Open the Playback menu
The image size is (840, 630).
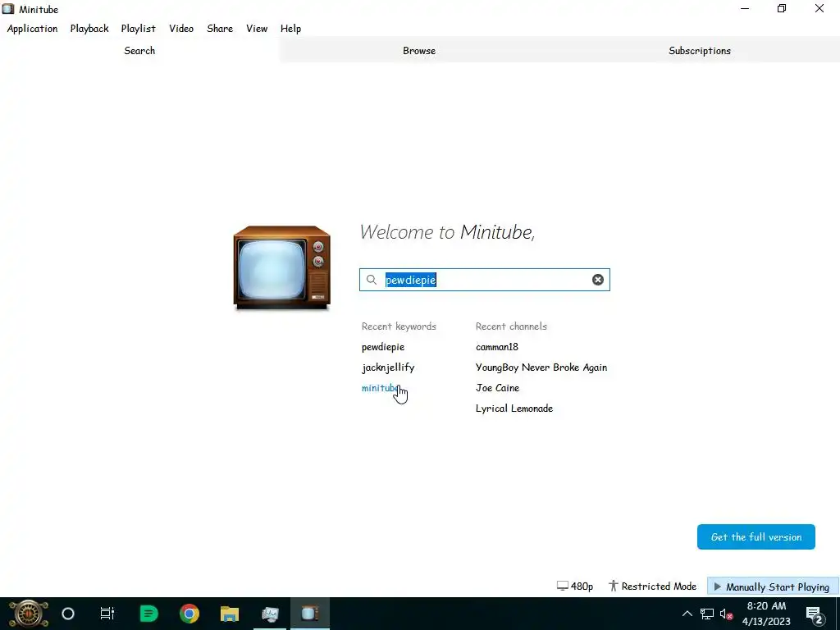89,29
